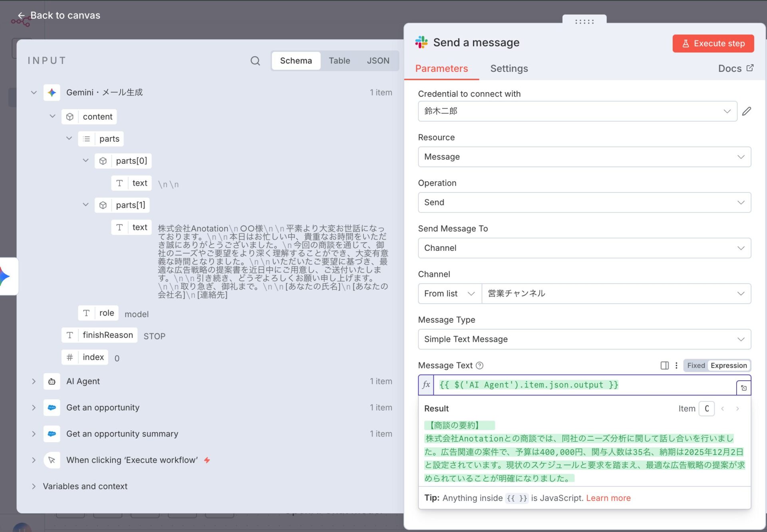767x532 pixels.
Task: Click the pencil icon to edit the credential
Action: pyautogui.click(x=746, y=111)
